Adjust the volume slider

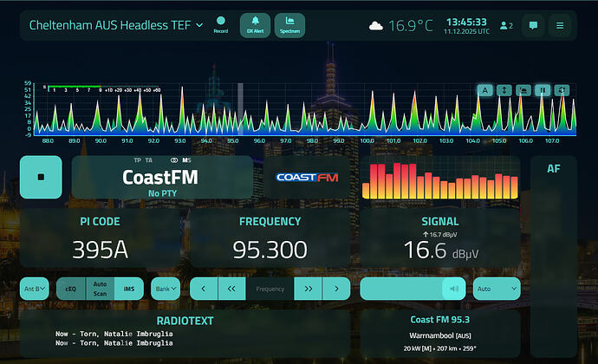(x=413, y=289)
